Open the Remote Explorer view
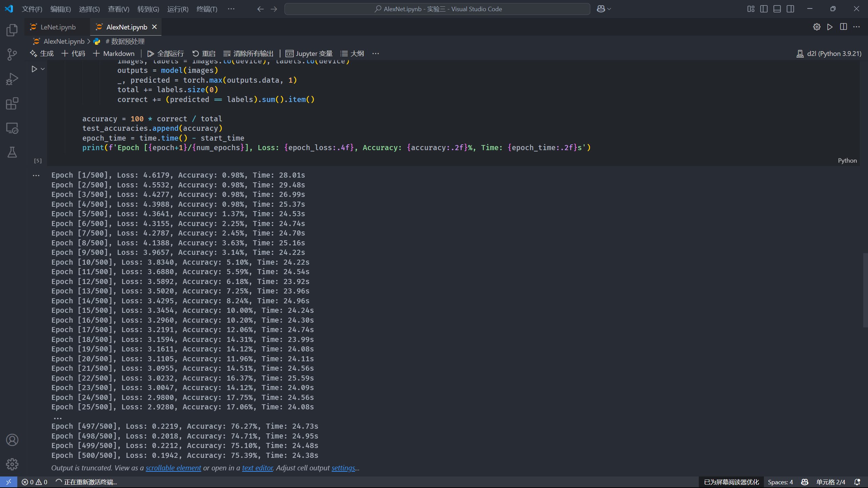The height and width of the screenshot is (488, 868). (12, 128)
